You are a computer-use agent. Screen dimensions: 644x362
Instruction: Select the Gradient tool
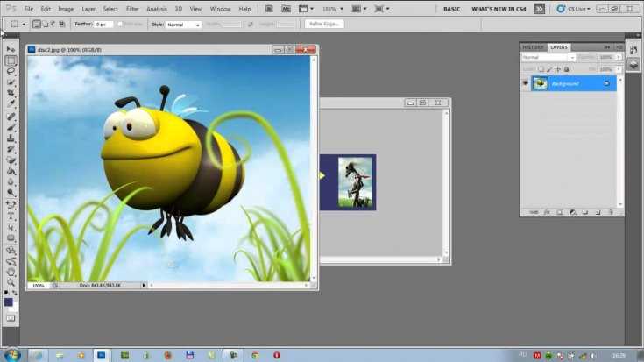[11, 171]
